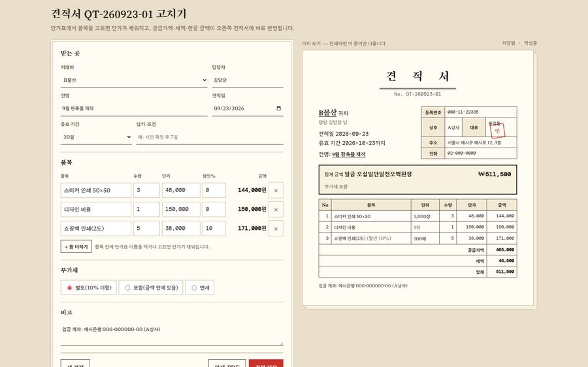Viewport: 588px width, 367px height.
Task: Click the 견적일 date field 09/23/2026
Action: (x=248, y=108)
